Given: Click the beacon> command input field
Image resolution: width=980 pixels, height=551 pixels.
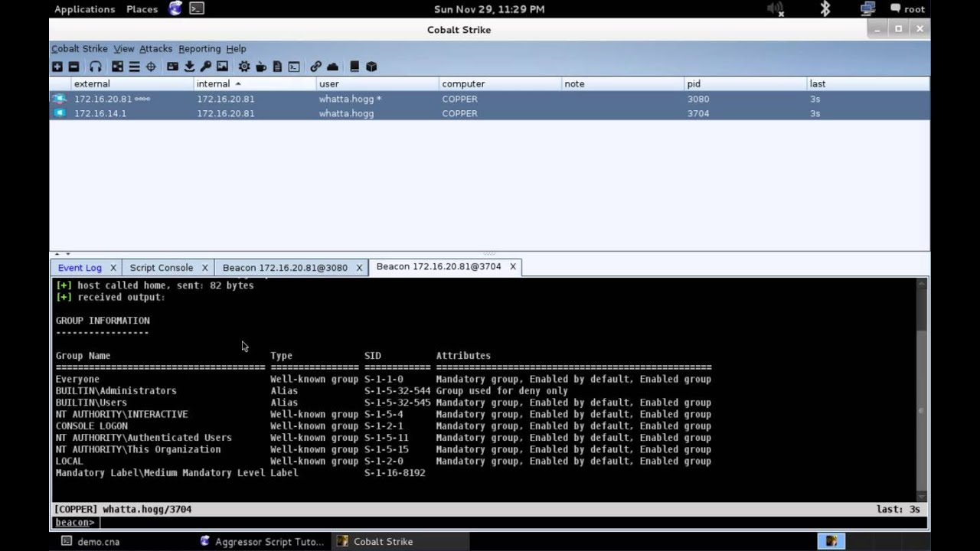Looking at the screenshot, I should (x=511, y=523).
